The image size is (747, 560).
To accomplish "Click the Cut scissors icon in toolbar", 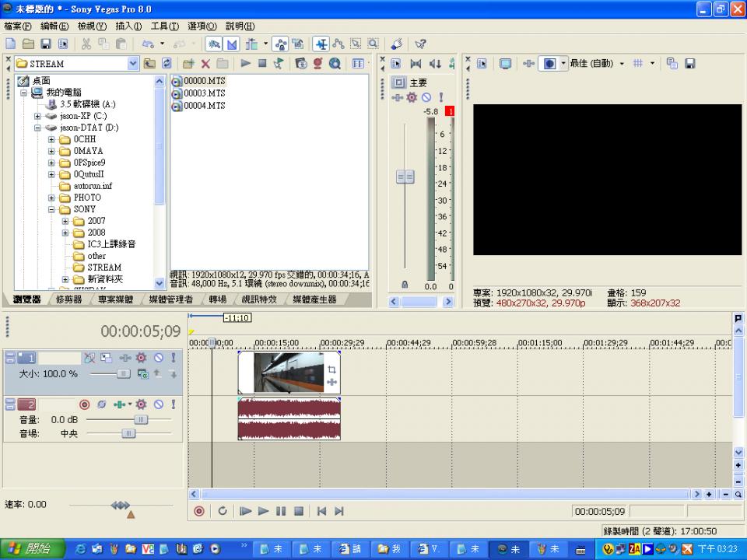I will (x=86, y=44).
